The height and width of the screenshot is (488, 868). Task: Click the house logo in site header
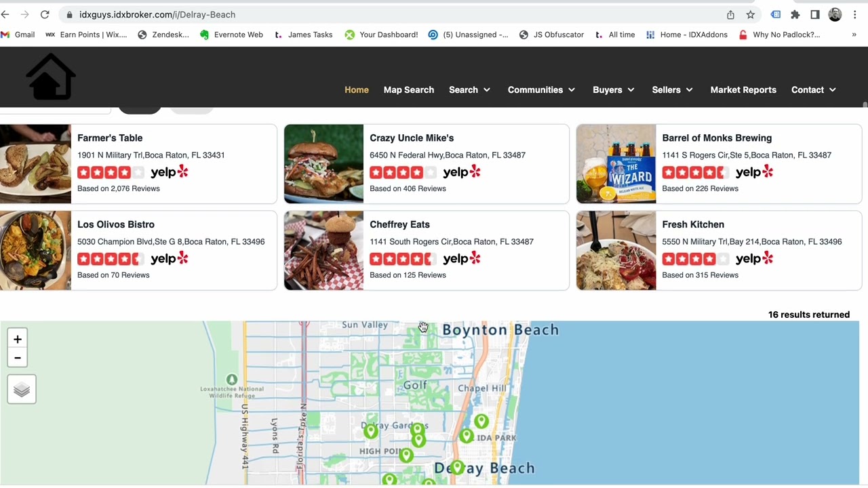[52, 77]
